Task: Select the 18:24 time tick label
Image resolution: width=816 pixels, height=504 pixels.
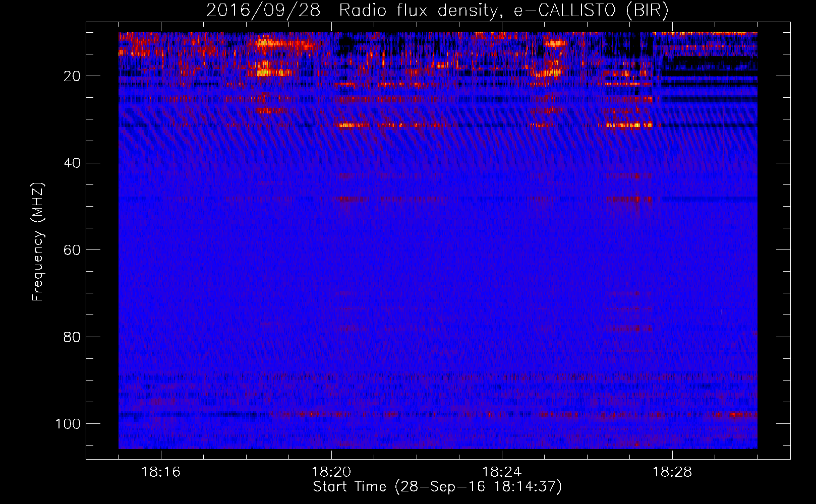Action: coord(502,472)
